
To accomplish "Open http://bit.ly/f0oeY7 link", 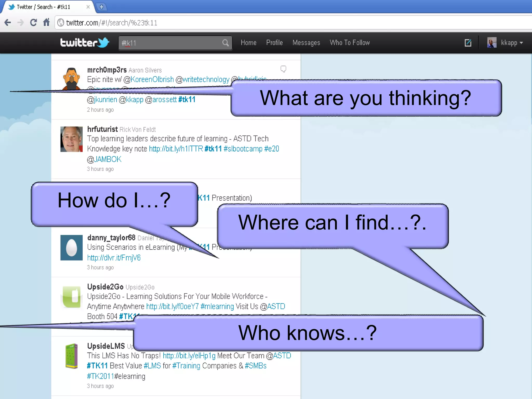I will tap(172, 307).
